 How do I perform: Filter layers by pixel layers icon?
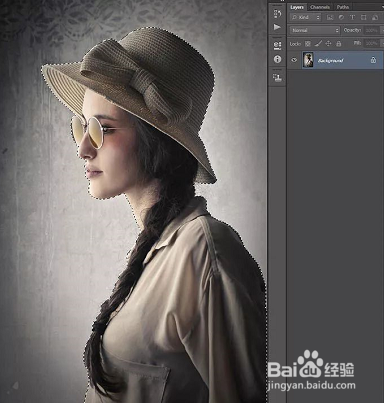point(330,17)
